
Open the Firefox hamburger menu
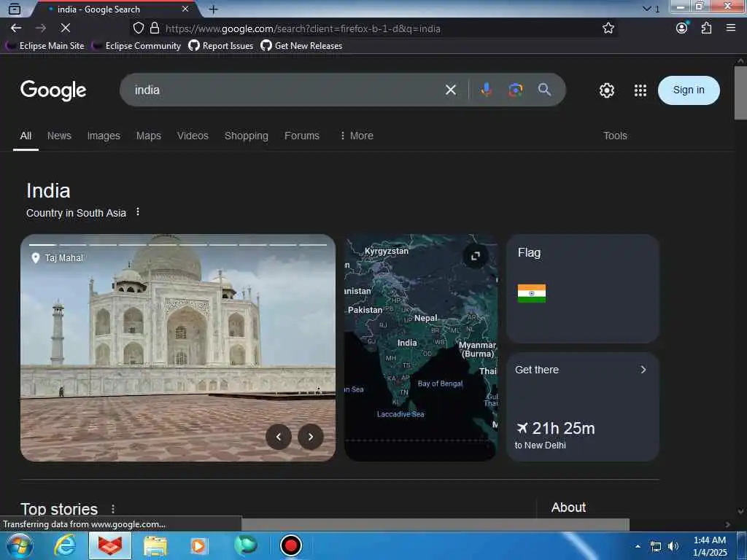(731, 28)
